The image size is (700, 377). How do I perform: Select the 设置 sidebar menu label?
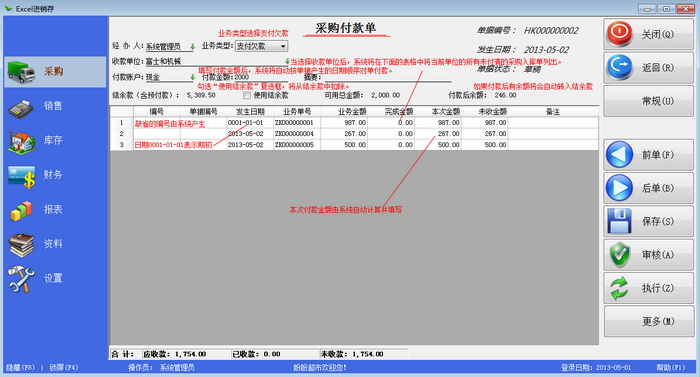pos(53,278)
